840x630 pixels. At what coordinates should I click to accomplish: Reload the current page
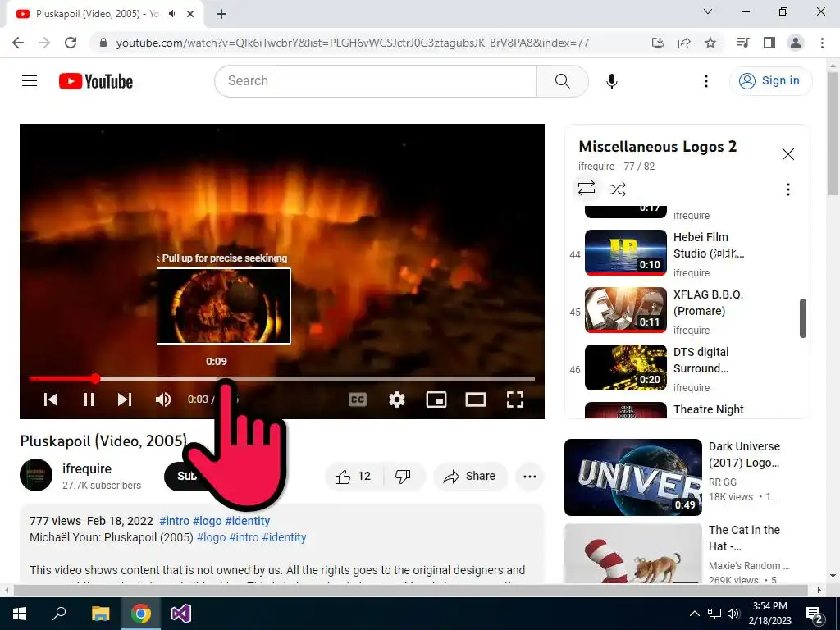click(x=71, y=43)
